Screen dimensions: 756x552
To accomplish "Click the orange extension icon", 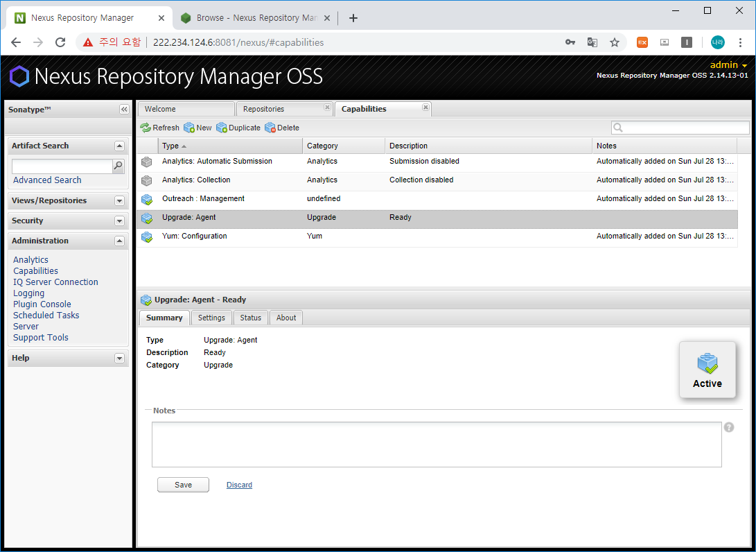I will tap(642, 42).
